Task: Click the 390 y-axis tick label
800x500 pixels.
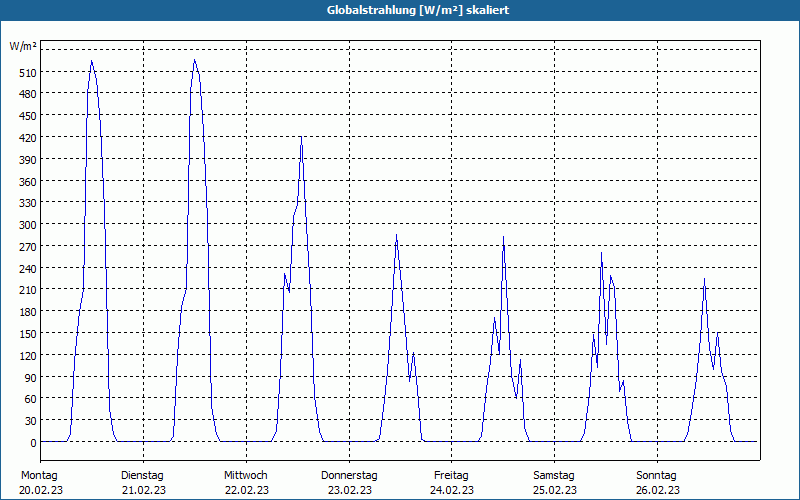Action: coord(27,160)
